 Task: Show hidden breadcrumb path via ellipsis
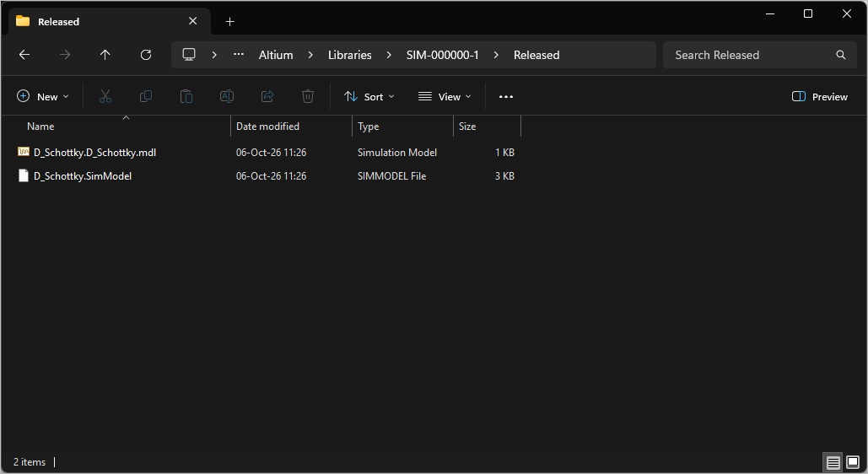(239, 54)
